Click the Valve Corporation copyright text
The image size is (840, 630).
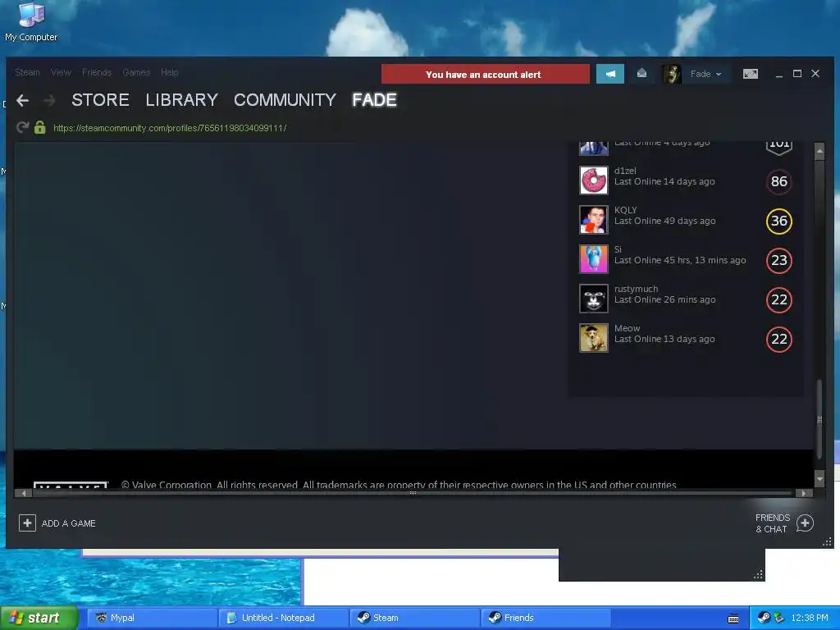(x=399, y=484)
